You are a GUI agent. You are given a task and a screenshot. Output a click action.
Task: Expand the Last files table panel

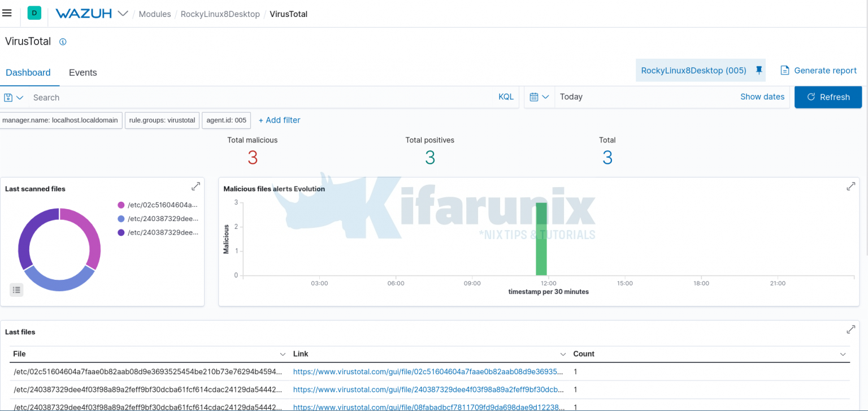[x=851, y=329]
